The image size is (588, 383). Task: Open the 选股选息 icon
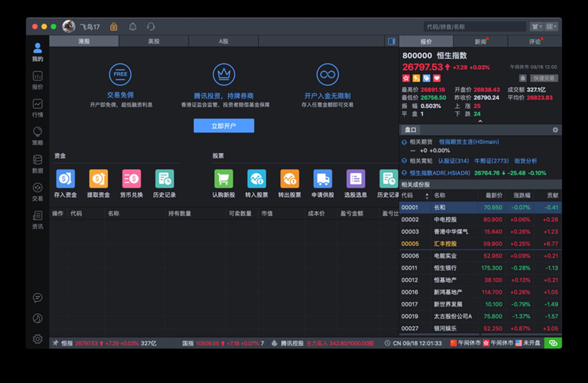click(356, 179)
